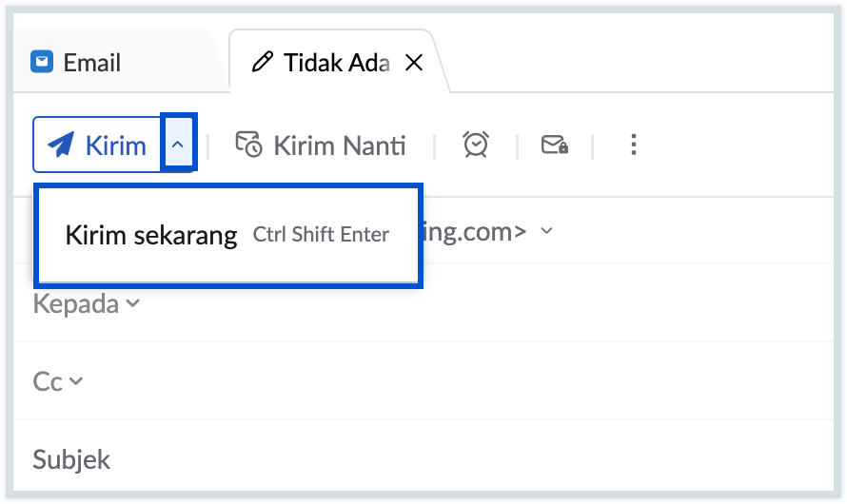Screen dimensions: 847x504
Task: Click the pencil icon on draft tab
Action: [261, 63]
